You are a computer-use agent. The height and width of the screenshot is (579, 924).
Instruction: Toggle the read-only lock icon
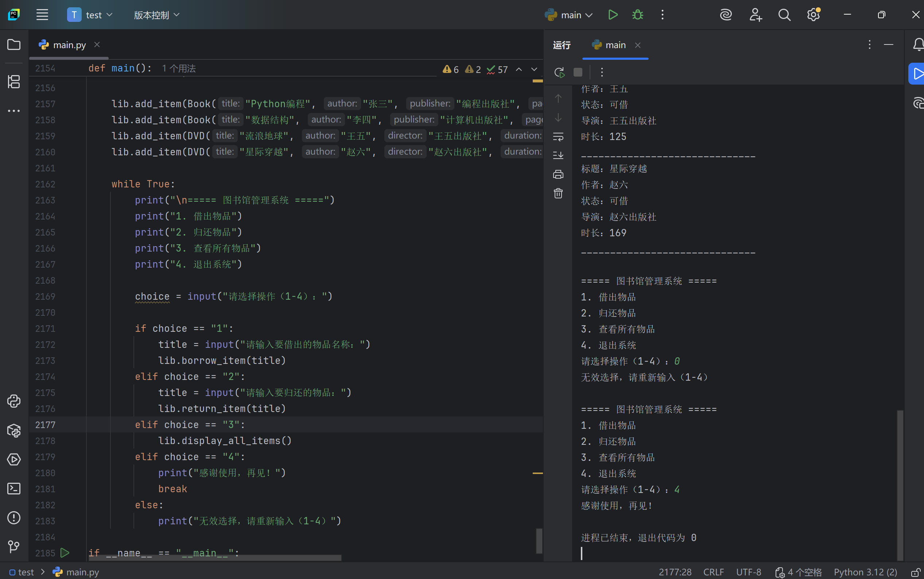click(916, 572)
